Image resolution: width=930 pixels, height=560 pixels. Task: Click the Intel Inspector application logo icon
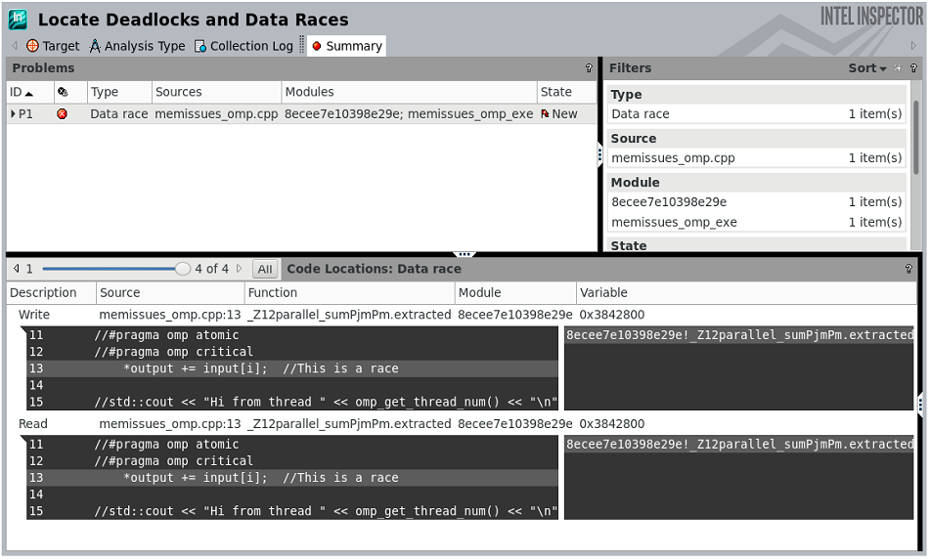click(18, 20)
